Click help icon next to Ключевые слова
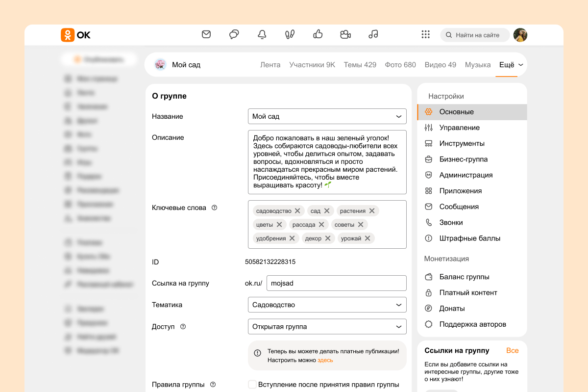Viewport: 588px width, 392px height. point(214,208)
